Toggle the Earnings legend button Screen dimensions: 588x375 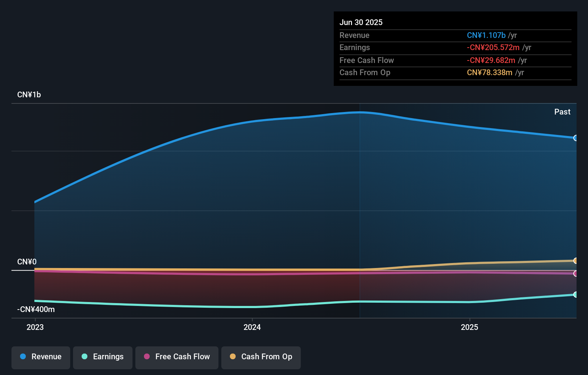103,357
